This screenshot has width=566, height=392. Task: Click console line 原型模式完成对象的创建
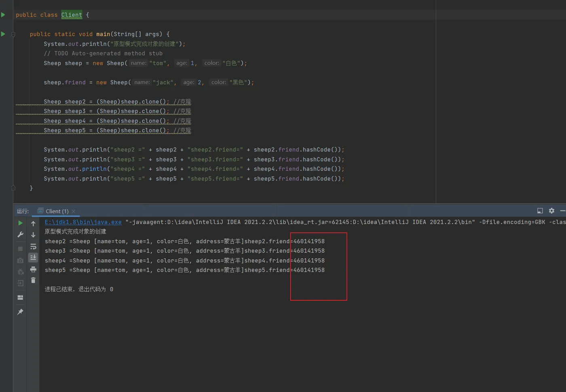(75, 232)
